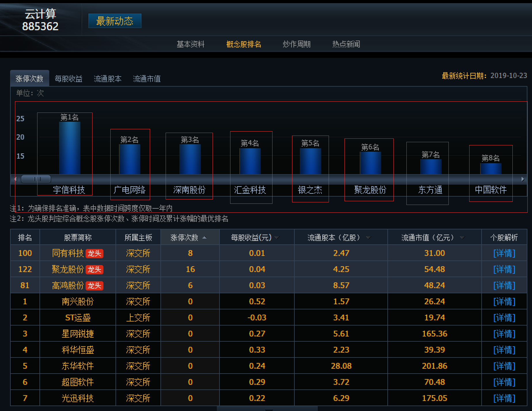The width and height of the screenshot is (532, 411).
Task: Select the 每股收益 chart tab
Action: click(69, 79)
